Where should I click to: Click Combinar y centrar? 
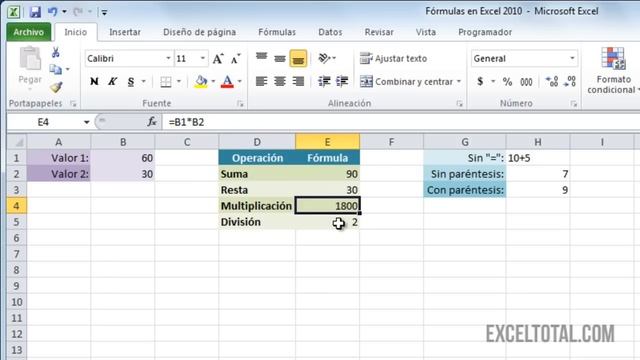point(406,82)
